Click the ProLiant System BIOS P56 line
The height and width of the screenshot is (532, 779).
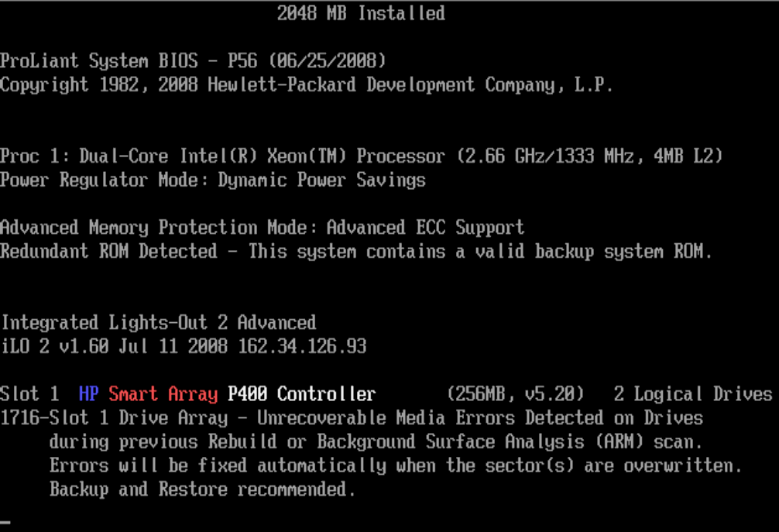click(x=193, y=61)
